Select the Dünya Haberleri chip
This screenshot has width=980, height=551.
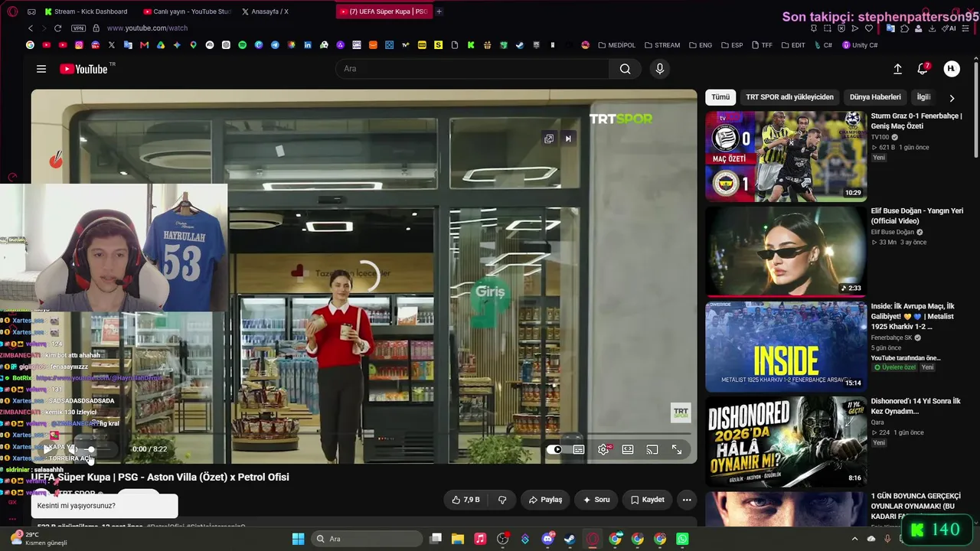point(875,97)
